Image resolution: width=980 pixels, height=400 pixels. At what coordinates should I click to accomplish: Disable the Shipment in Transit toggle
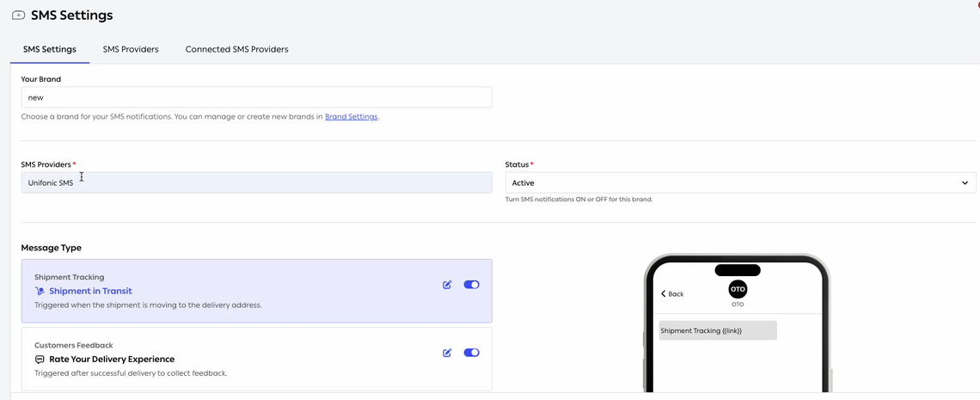471,285
